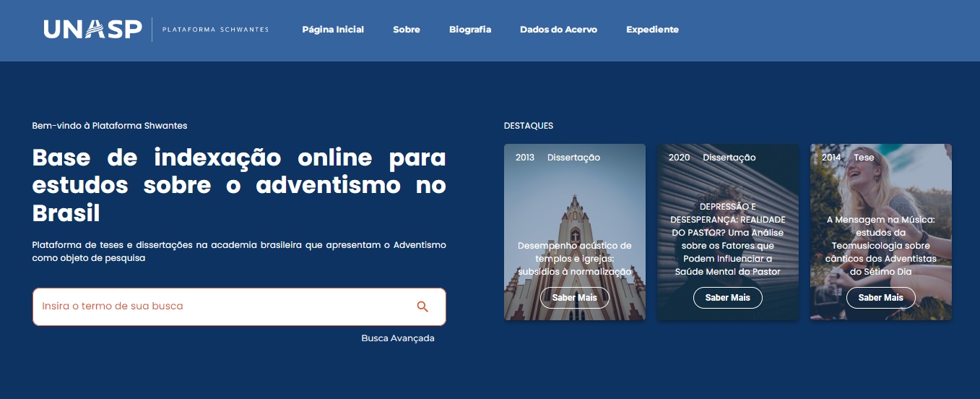Click the UNASP logo in the header
Screen dimensions: 980x399
[92, 30]
